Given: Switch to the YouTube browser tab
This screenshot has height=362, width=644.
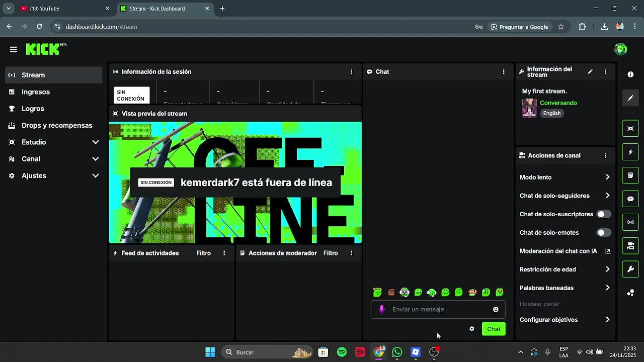Looking at the screenshot, I should [65, 9].
